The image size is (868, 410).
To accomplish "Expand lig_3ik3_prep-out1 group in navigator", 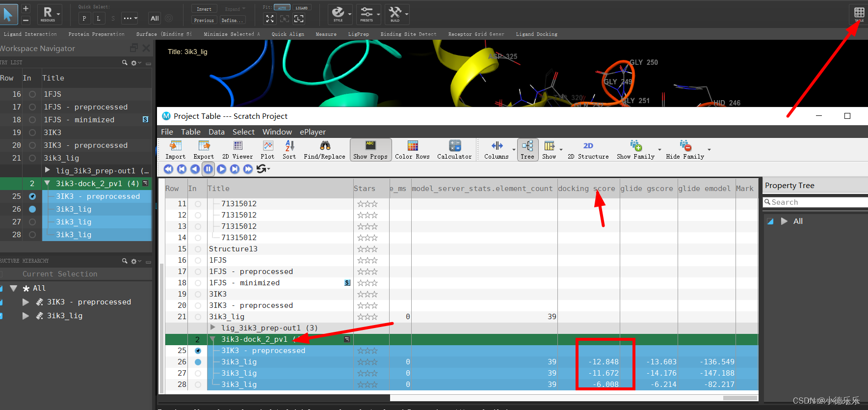I will tap(48, 170).
